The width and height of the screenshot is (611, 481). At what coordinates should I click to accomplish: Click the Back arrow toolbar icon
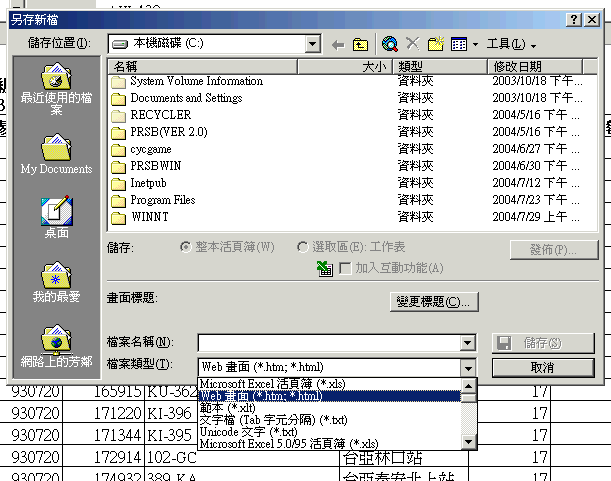click(337, 44)
